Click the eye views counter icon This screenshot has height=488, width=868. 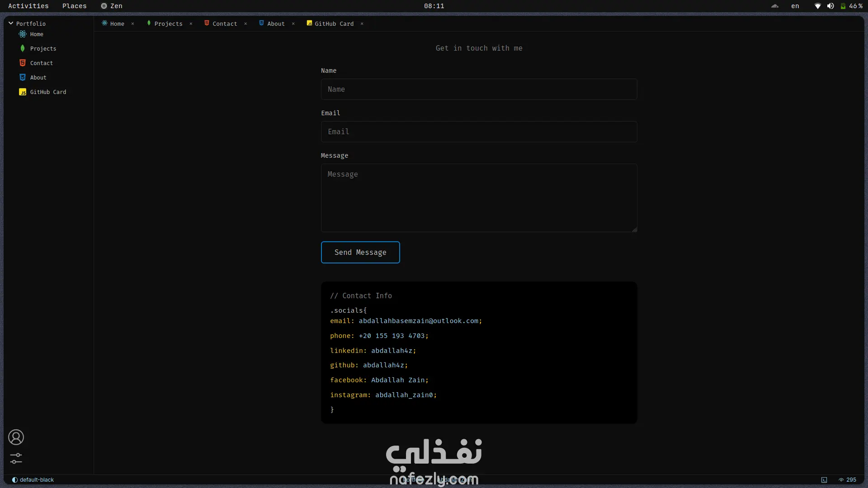tap(841, 480)
